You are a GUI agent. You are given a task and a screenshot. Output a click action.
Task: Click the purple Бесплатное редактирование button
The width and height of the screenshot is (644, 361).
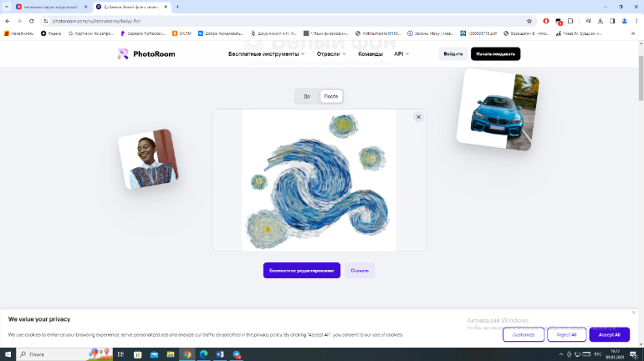[301, 271]
